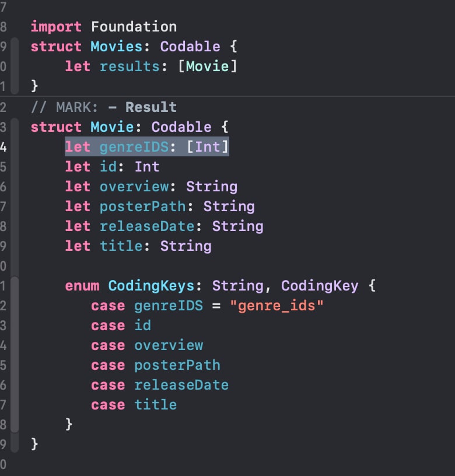Click 'case' keyword before posterPath

pos(108,365)
